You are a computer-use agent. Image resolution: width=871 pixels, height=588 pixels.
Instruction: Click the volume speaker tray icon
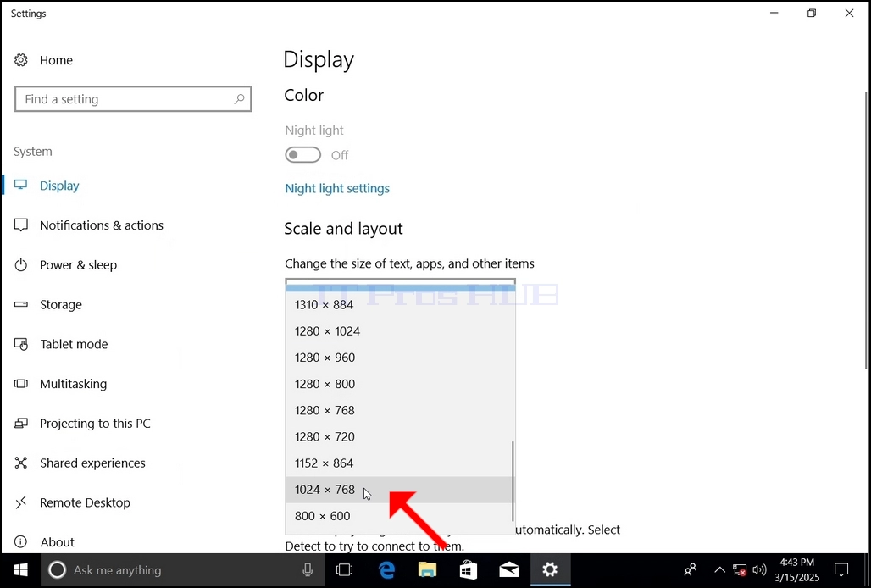tap(759, 569)
